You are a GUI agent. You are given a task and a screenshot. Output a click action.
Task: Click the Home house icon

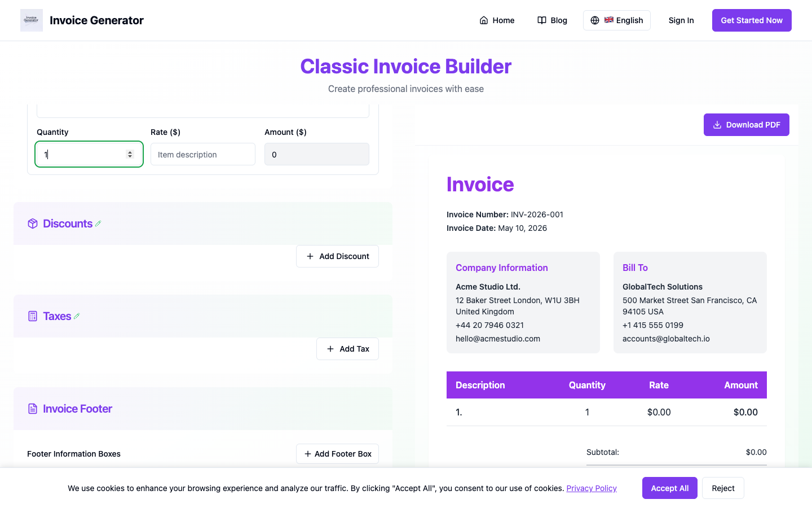[x=484, y=20]
